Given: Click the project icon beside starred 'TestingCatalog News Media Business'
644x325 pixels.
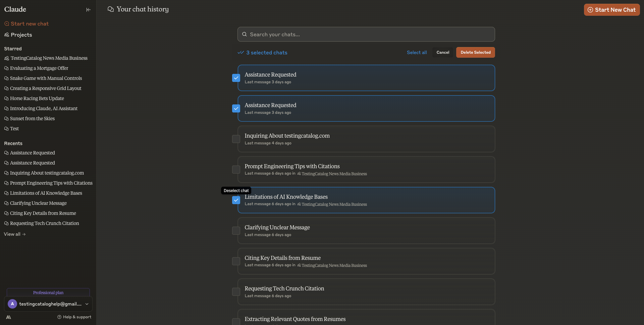Looking at the screenshot, I should [x=6, y=58].
